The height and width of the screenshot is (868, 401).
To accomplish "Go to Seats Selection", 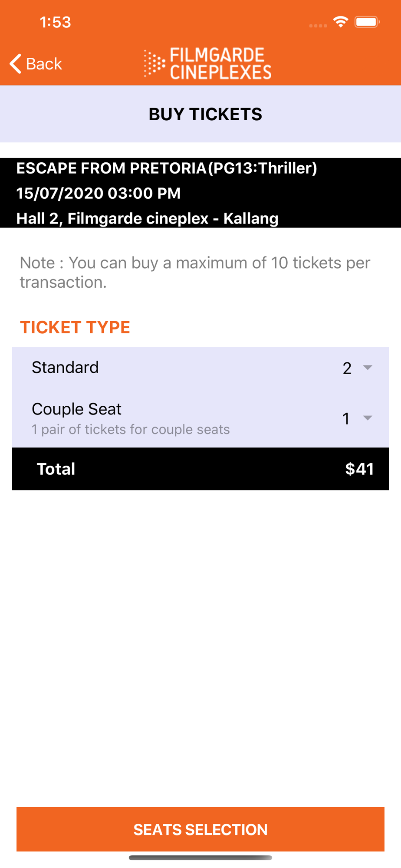I will click(200, 829).
